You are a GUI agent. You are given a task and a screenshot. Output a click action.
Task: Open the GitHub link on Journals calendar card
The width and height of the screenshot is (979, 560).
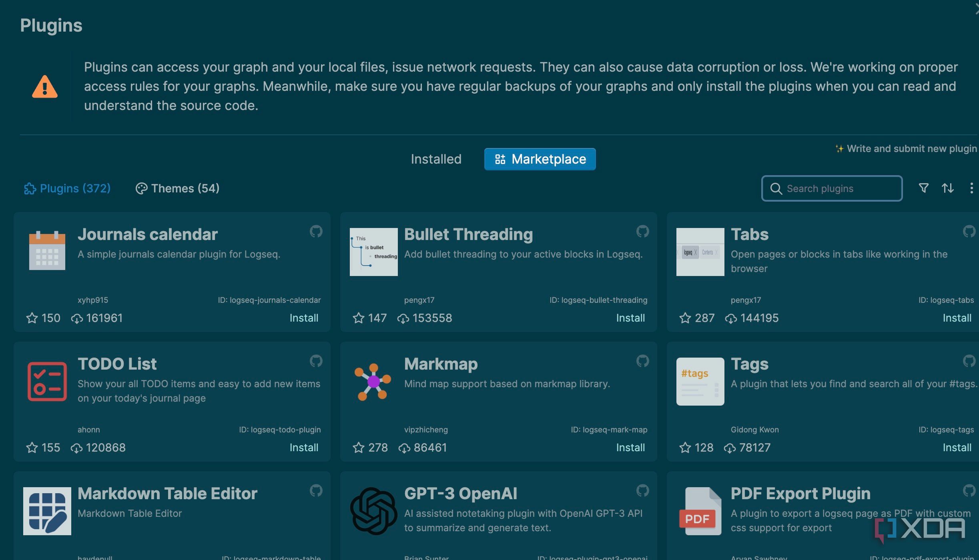coord(316,231)
